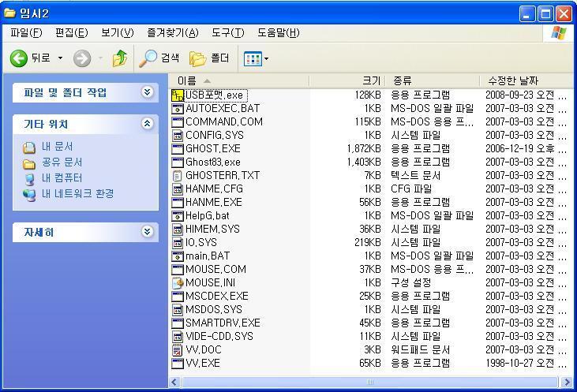Select the VIDE-CDD.SYS file icon

click(178, 337)
